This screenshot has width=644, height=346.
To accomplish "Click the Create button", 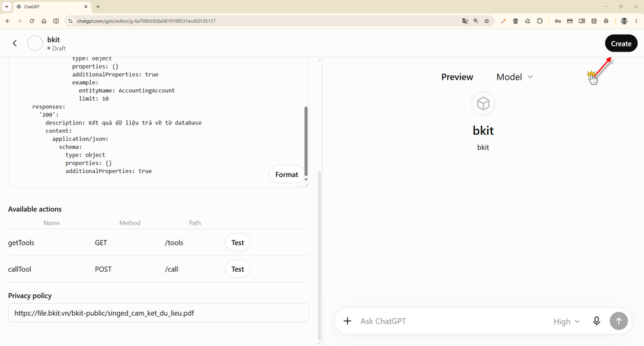I will click(621, 43).
